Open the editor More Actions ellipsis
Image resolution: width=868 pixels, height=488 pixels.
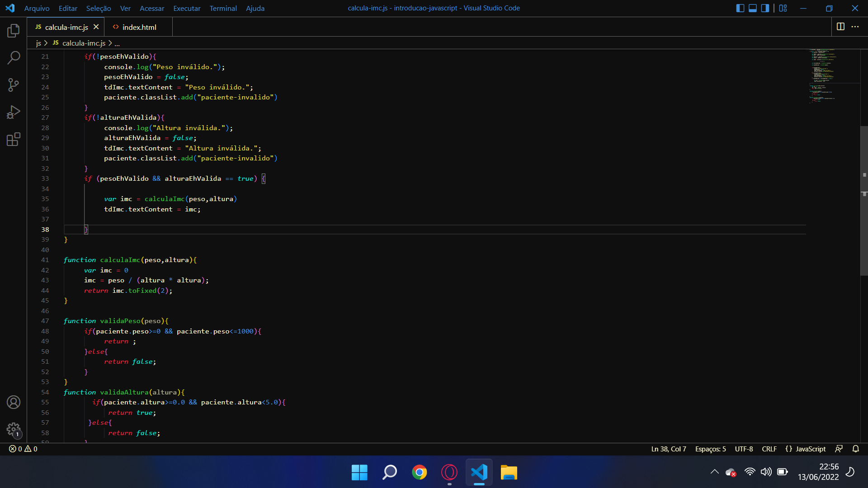click(x=855, y=27)
